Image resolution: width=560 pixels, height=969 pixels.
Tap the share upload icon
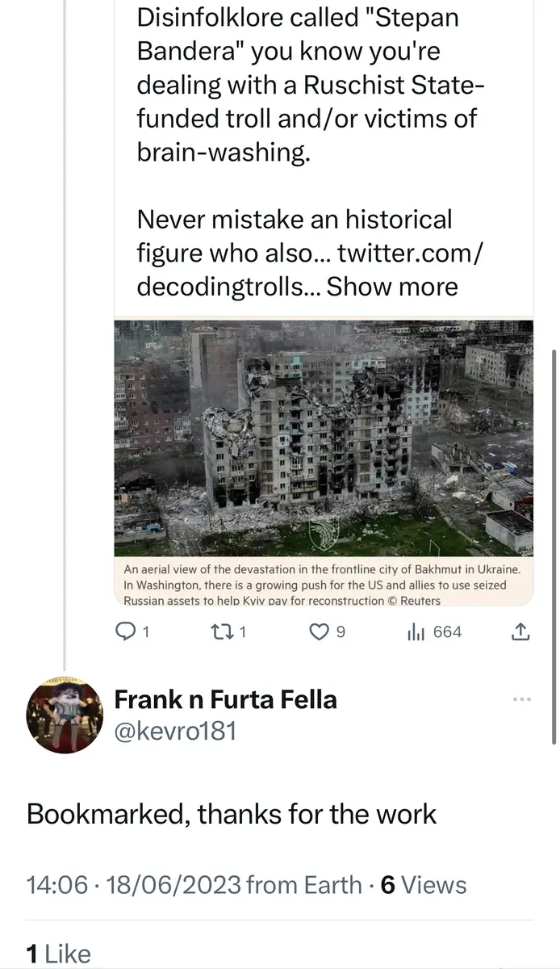coord(521,632)
